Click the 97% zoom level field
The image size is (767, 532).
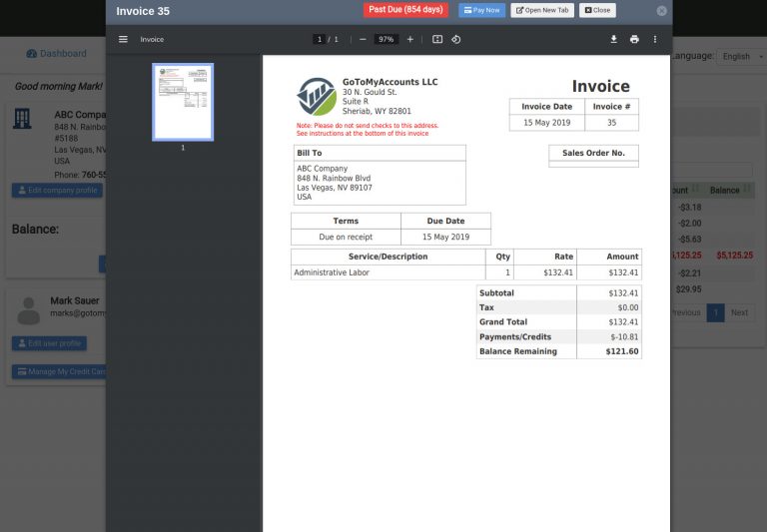(x=385, y=39)
